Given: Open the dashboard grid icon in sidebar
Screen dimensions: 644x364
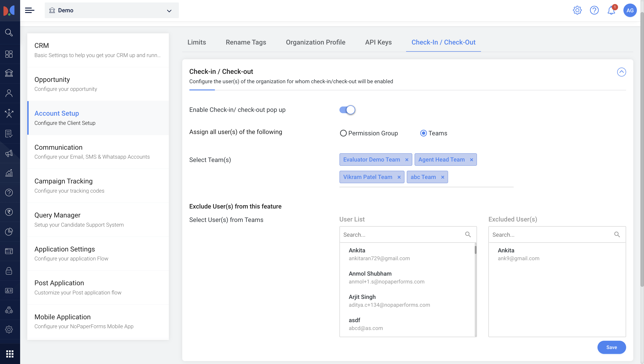Looking at the screenshot, I should (x=9, y=54).
